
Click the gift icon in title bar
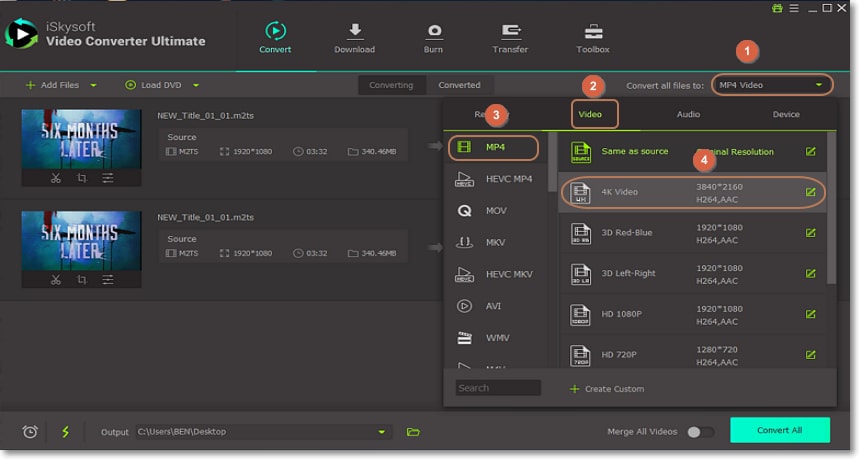777,8
